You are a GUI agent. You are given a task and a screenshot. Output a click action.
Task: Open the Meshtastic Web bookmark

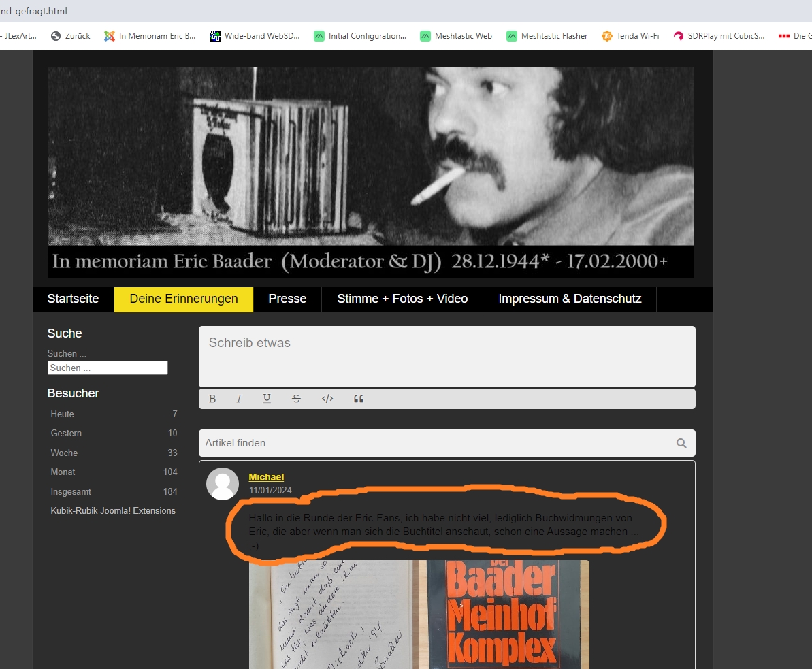[463, 36]
